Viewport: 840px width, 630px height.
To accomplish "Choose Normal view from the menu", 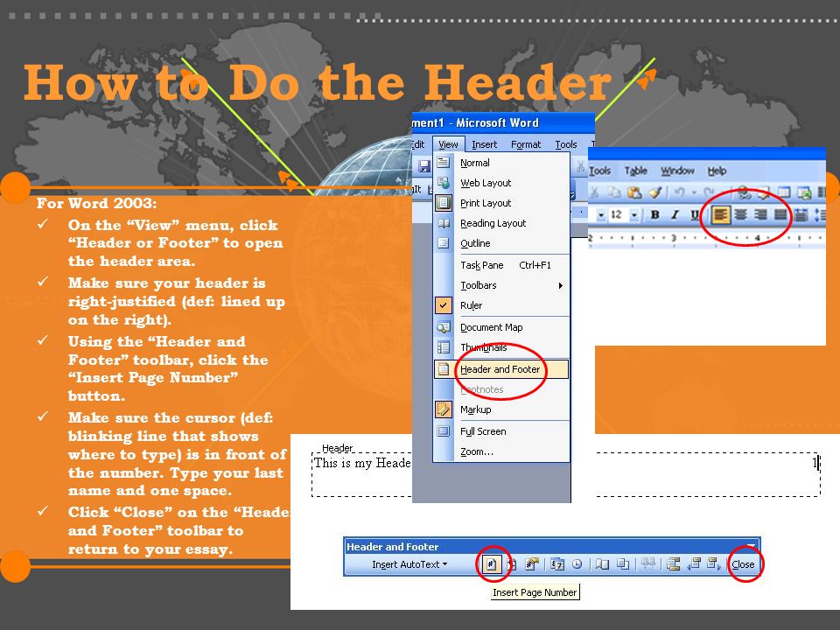I will pyautogui.click(x=500, y=163).
